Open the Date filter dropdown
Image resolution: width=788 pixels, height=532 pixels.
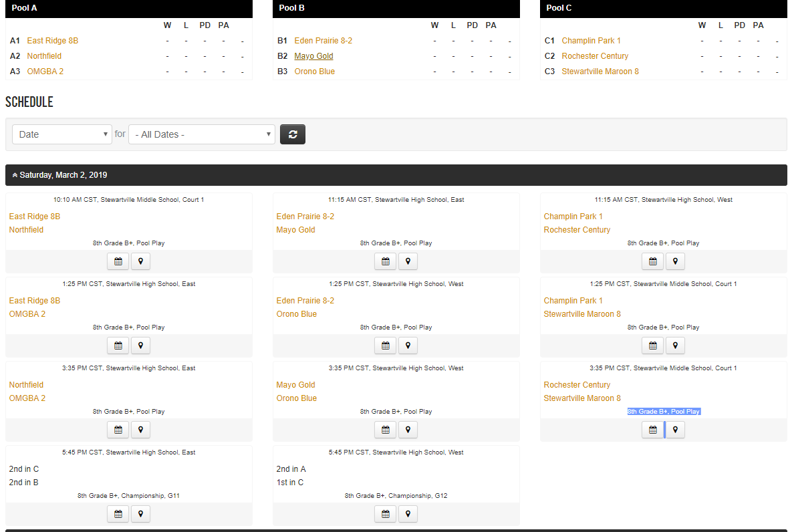coord(61,134)
